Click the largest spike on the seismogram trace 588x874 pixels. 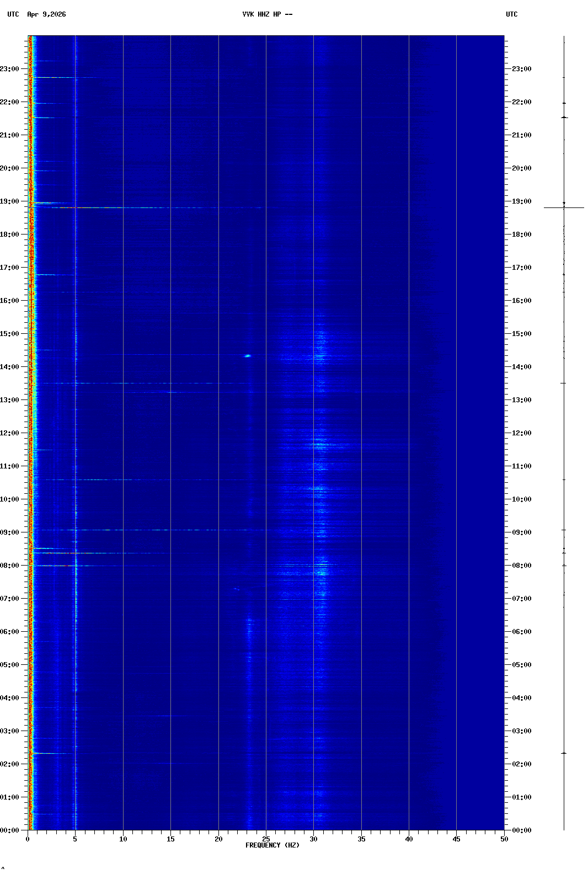pos(564,208)
